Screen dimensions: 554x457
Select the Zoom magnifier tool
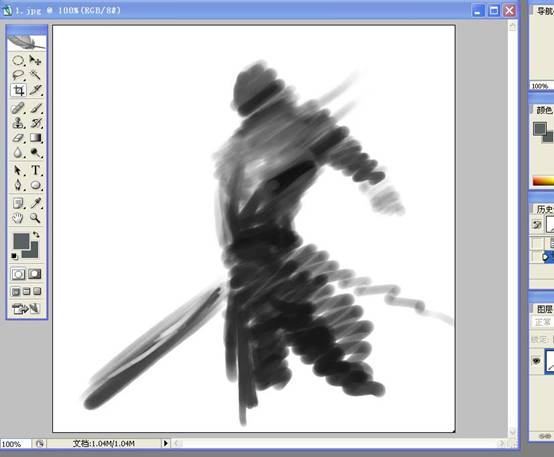pyautogui.click(x=35, y=218)
